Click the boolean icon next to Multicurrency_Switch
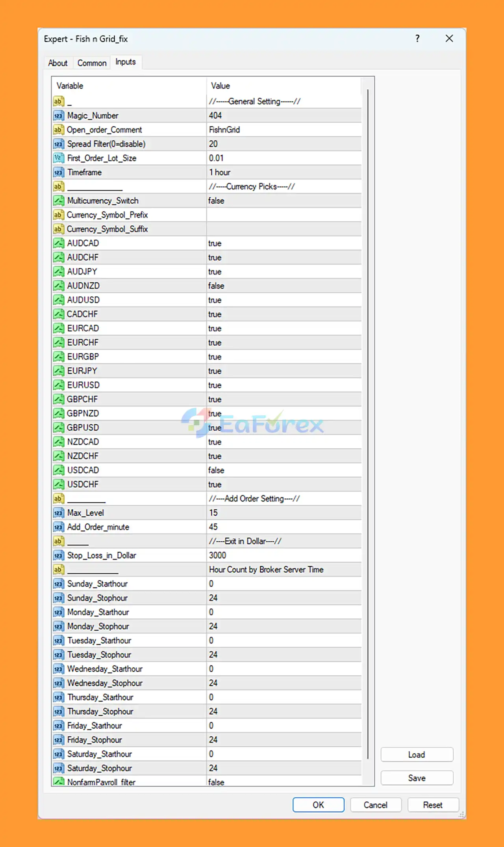The height and width of the screenshot is (847, 504). (x=58, y=201)
